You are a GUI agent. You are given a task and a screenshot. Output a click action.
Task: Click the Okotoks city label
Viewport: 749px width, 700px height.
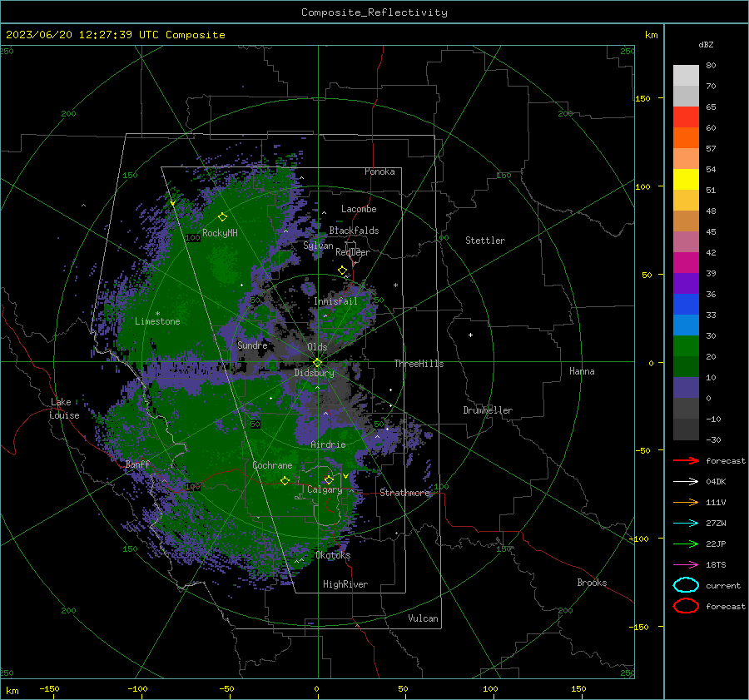point(333,555)
